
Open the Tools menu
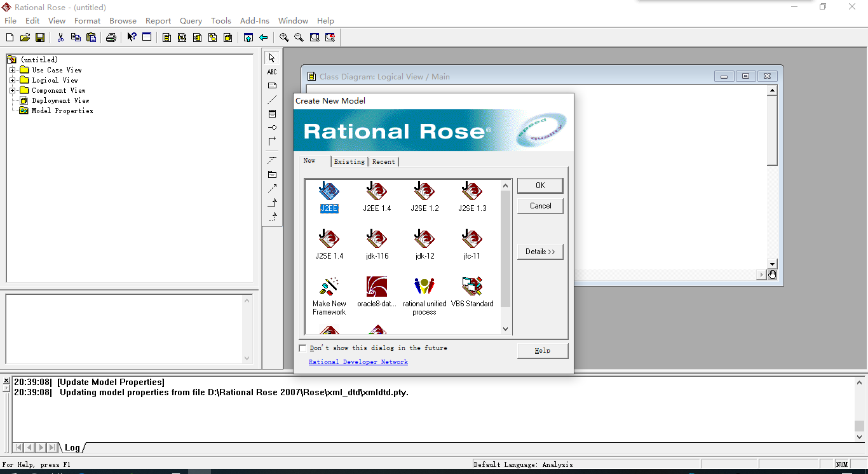(220, 20)
